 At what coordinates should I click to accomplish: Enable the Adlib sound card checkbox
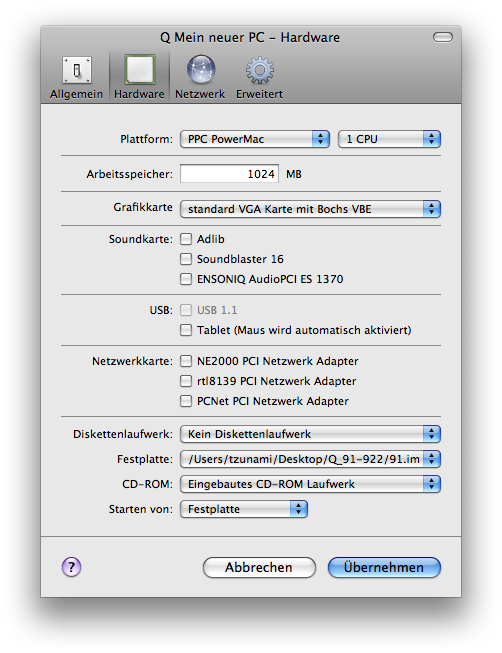pyautogui.click(x=186, y=239)
